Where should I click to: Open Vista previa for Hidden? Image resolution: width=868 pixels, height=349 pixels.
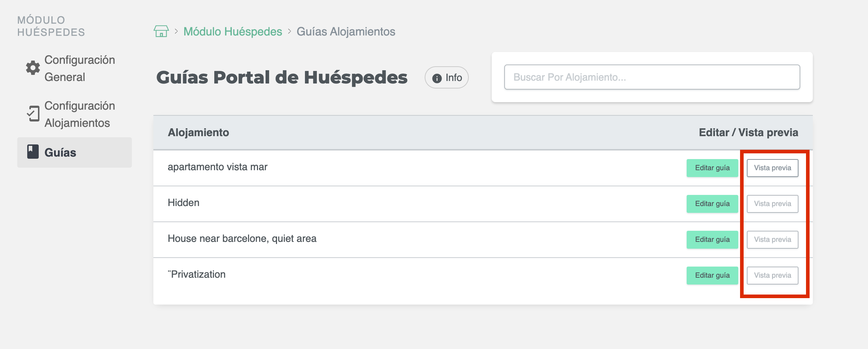point(772,204)
